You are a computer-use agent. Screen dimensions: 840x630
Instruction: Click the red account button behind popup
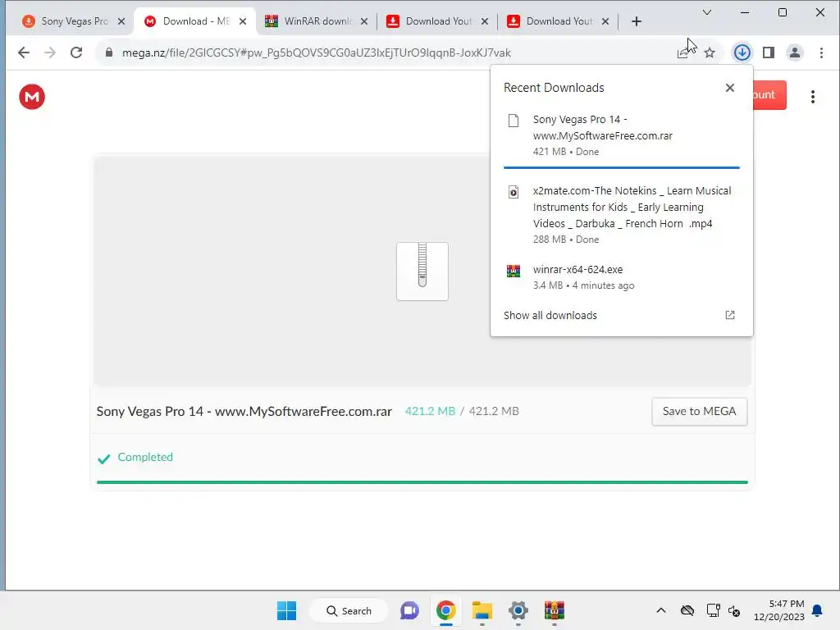(769, 95)
